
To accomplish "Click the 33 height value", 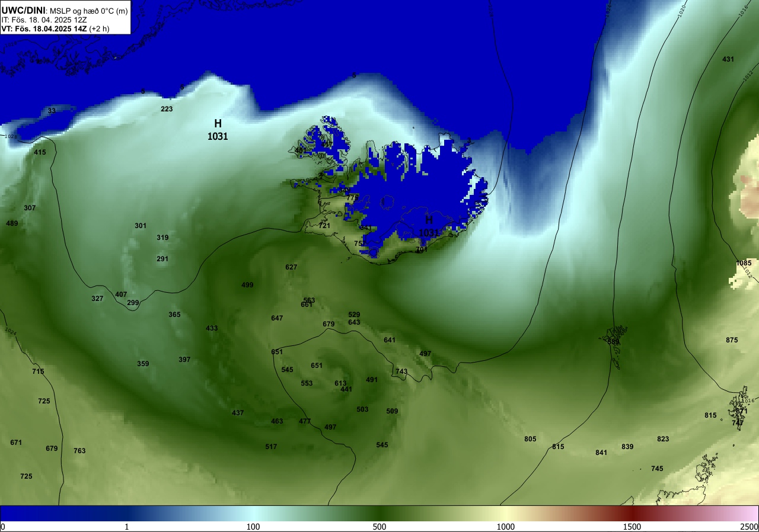I will click(x=52, y=111).
